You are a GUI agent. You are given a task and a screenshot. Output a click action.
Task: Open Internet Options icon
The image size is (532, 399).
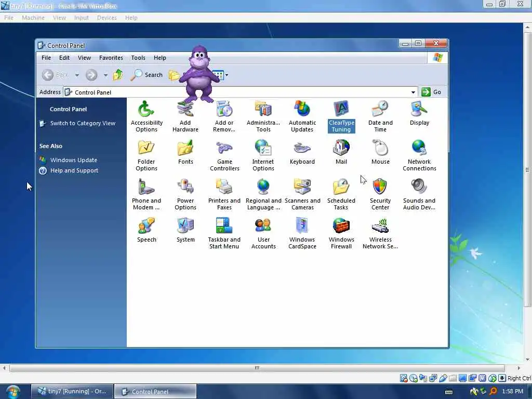263,155
